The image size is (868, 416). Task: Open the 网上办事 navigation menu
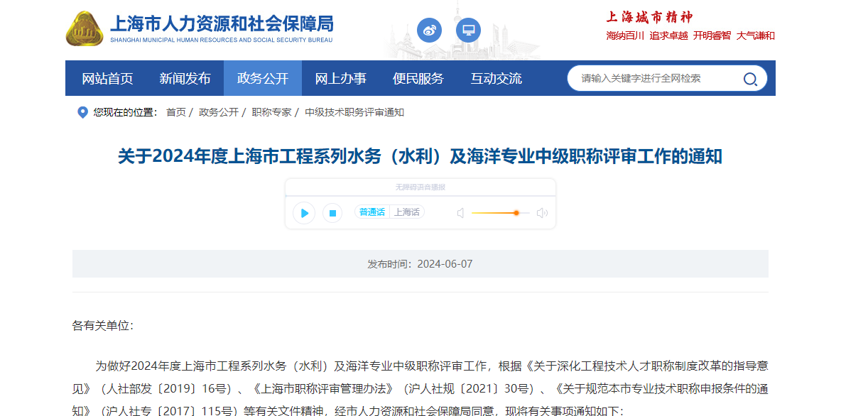[340, 79]
